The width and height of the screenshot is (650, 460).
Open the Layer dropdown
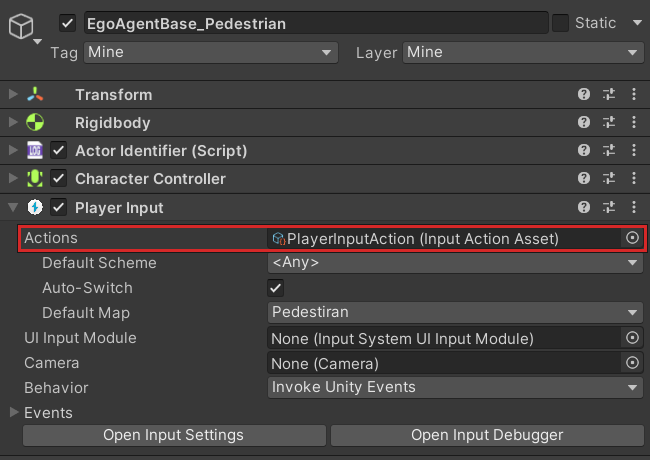523,53
